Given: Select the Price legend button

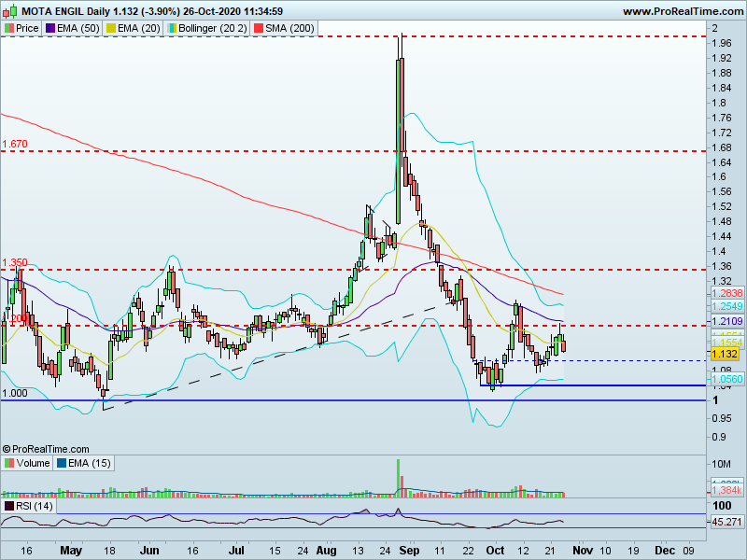Looking at the screenshot, I should click(21, 28).
